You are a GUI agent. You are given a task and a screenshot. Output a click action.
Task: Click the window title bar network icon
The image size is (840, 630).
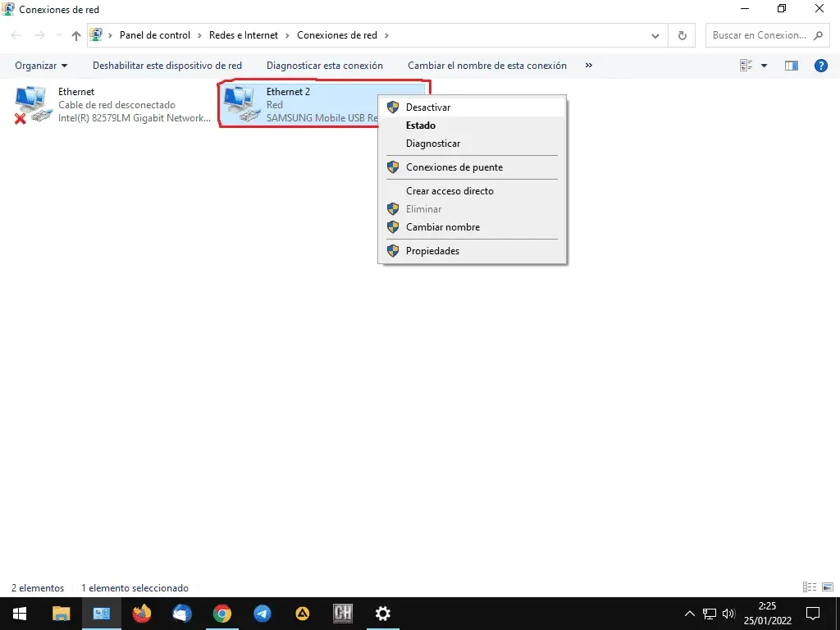[x=8, y=9]
